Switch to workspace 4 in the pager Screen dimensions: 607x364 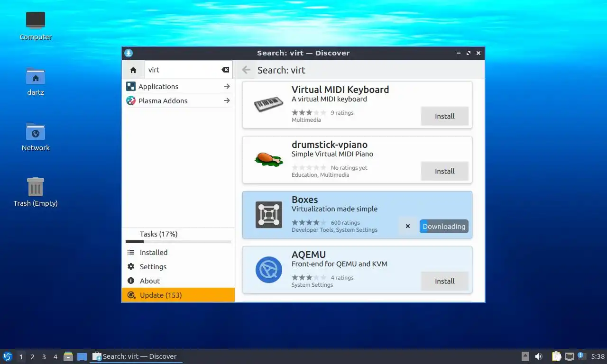tap(55, 357)
